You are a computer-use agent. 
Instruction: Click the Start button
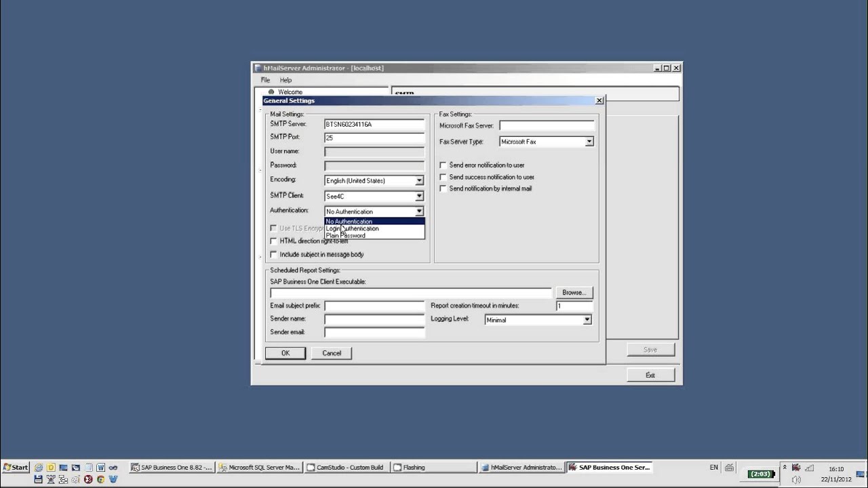click(x=16, y=468)
